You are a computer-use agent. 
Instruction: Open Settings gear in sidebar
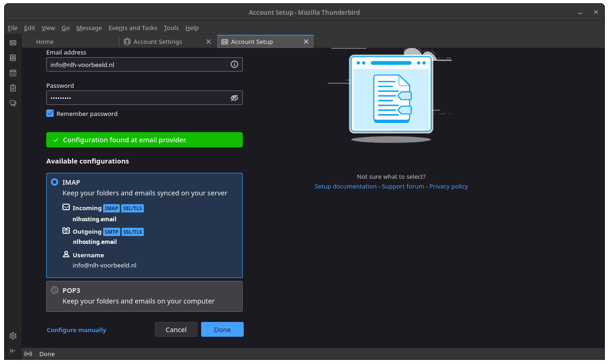pyautogui.click(x=13, y=336)
